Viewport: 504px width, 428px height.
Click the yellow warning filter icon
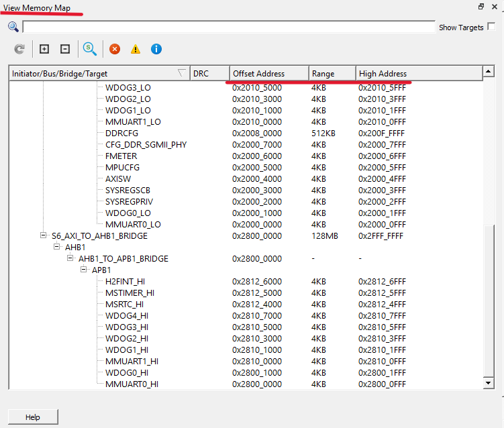[136, 49]
